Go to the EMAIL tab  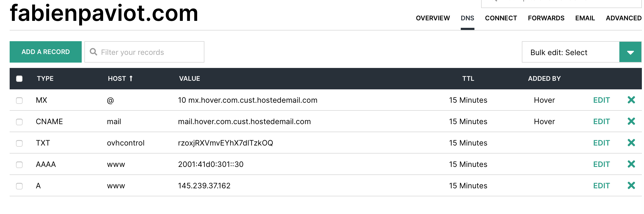coord(585,18)
